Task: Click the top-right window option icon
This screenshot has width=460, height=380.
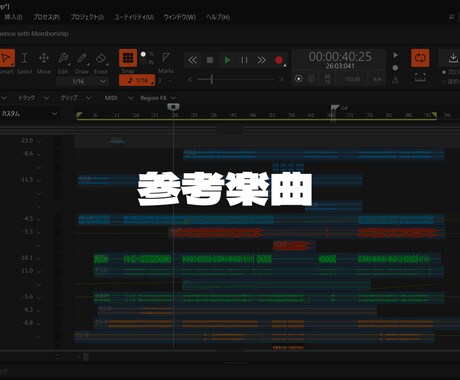Action: (452, 17)
